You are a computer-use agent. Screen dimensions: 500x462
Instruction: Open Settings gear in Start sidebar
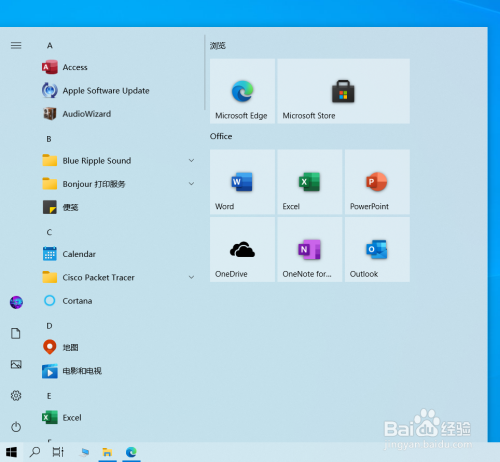point(16,396)
